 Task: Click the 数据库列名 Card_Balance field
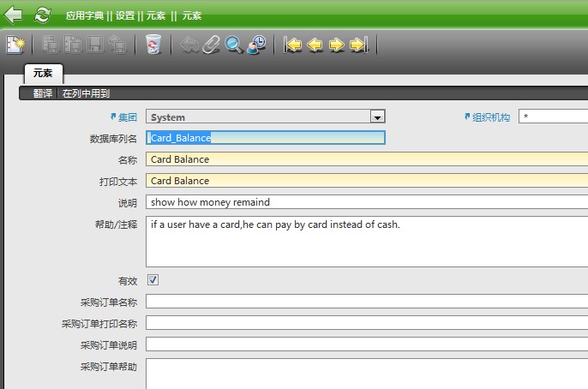tap(266, 138)
